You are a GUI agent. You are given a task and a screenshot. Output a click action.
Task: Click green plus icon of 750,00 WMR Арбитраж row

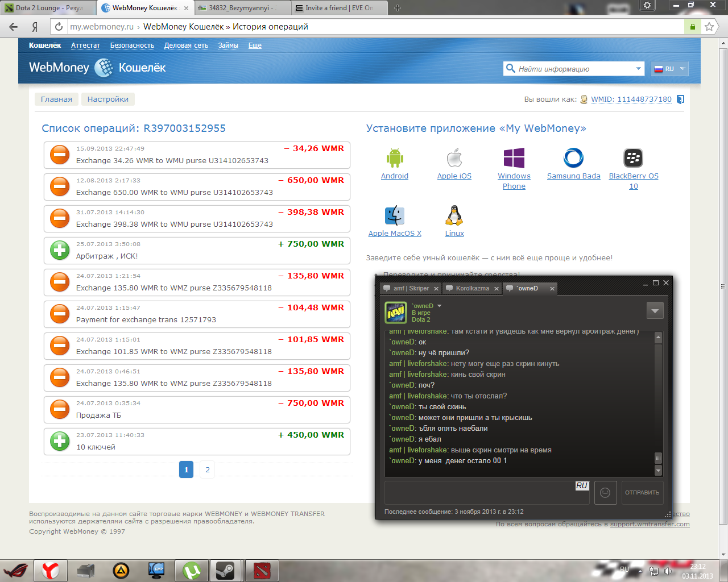(60, 250)
